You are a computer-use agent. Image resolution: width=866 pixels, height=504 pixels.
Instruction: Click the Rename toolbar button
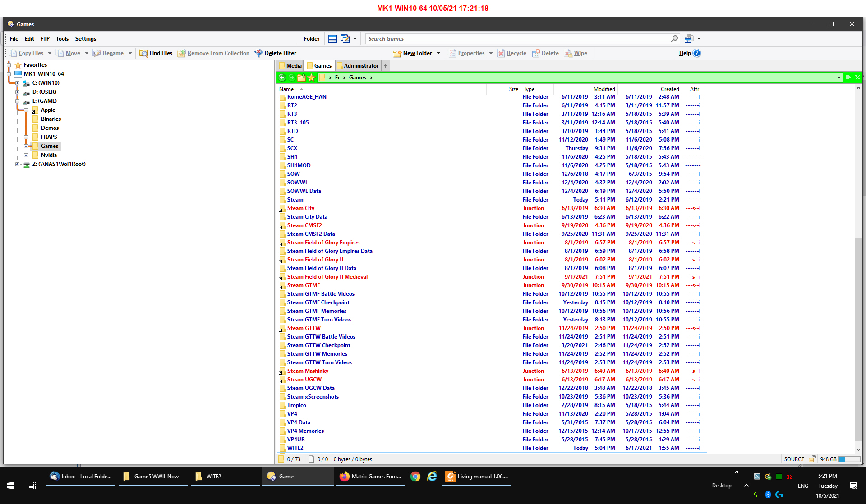(x=108, y=53)
